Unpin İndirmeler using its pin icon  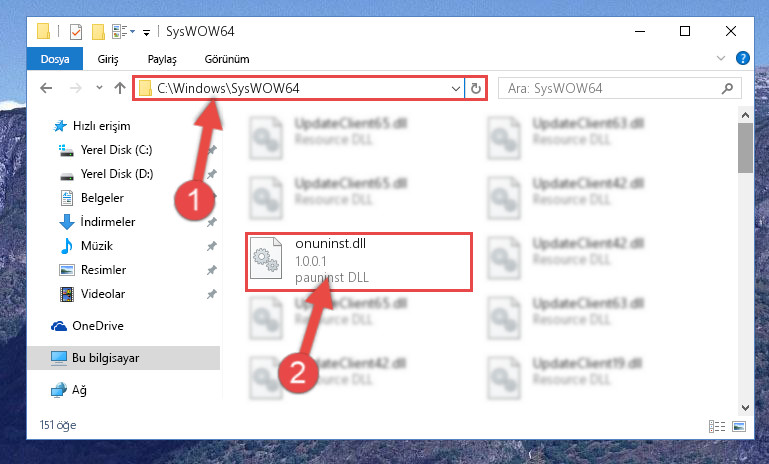[x=211, y=222]
